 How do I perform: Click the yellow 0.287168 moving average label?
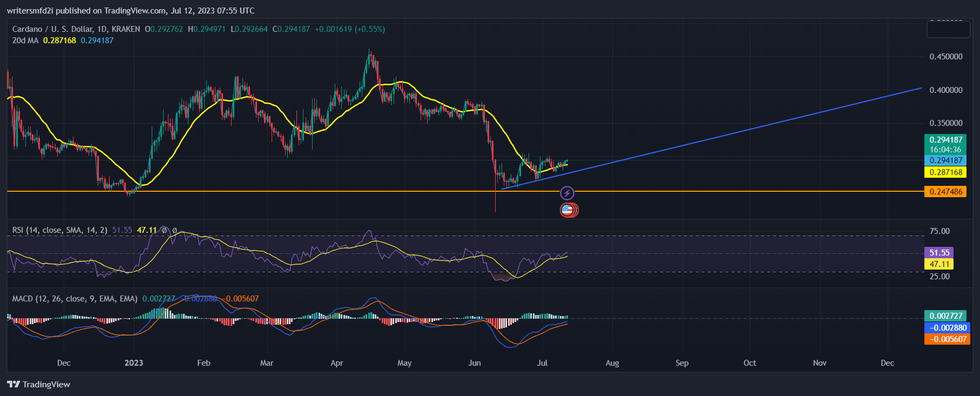[946, 172]
